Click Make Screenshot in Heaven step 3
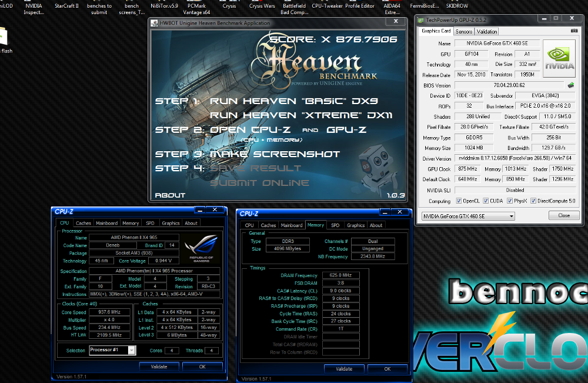The image size is (588, 383). 275,154
